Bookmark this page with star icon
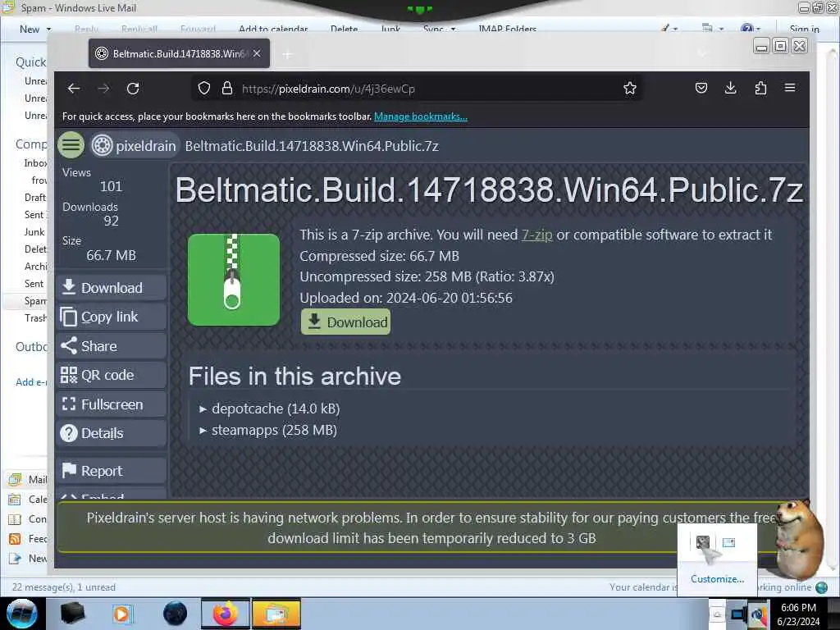Viewport: 840px width, 630px height. pos(629,89)
